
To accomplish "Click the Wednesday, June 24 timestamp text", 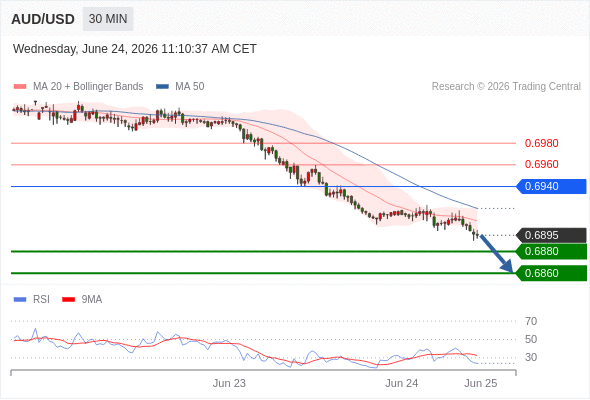I will click(x=135, y=49).
